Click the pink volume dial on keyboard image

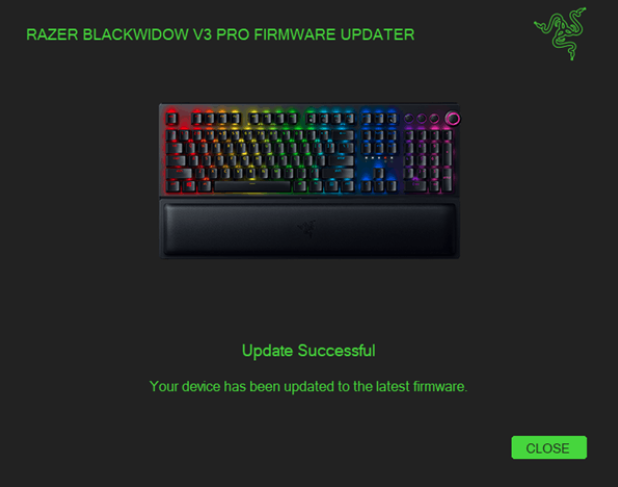click(452, 118)
